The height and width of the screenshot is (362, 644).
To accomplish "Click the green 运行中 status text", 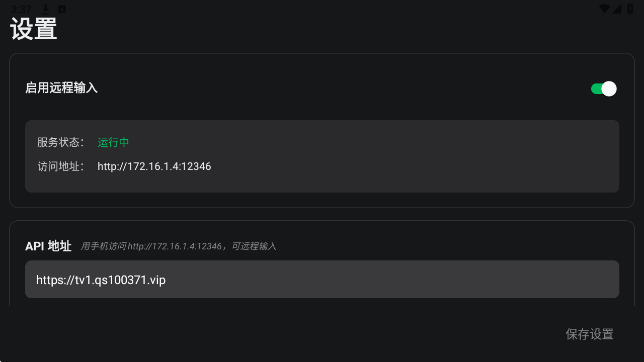I will [113, 142].
